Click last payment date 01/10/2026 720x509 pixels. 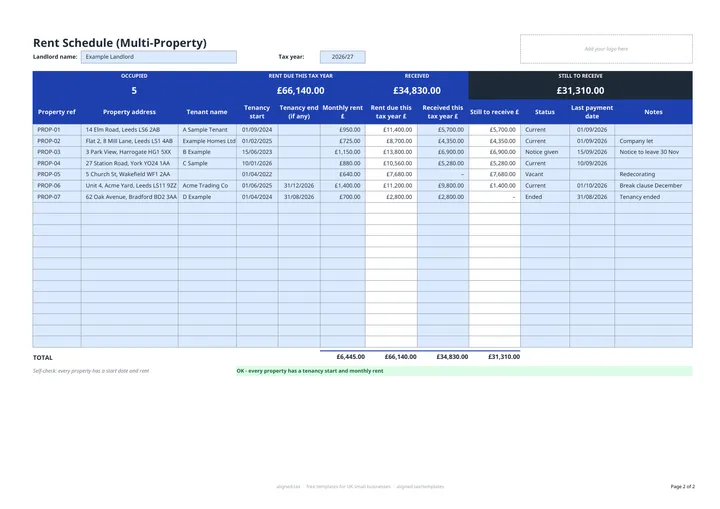[592, 186]
